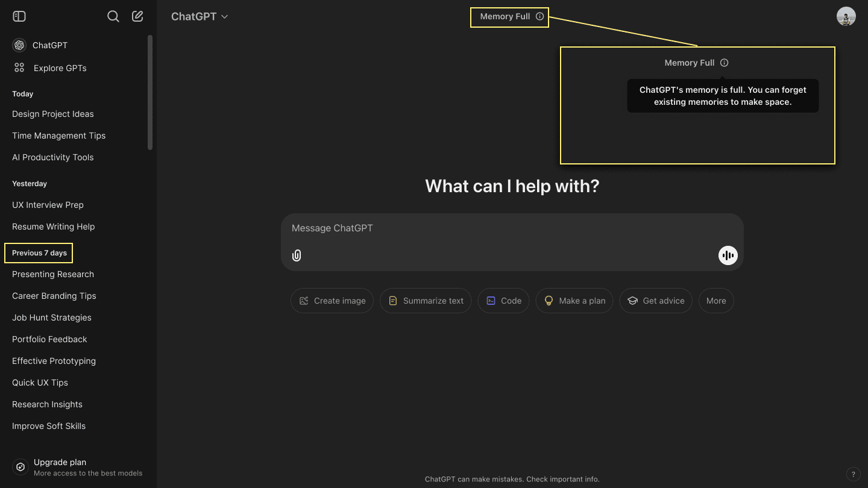
Task: Open the ChatGPT model selector dropdown
Action: tap(200, 16)
